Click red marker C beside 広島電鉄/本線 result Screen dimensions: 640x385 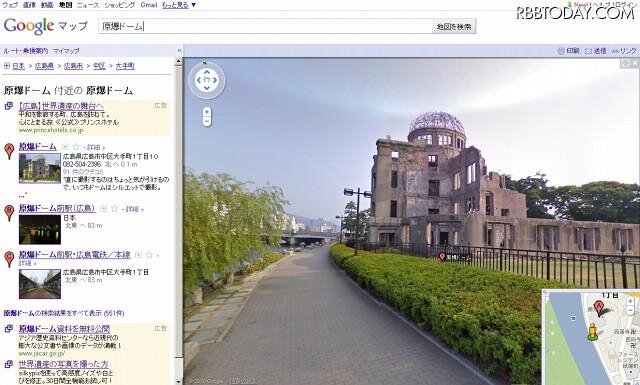[x=9, y=259]
